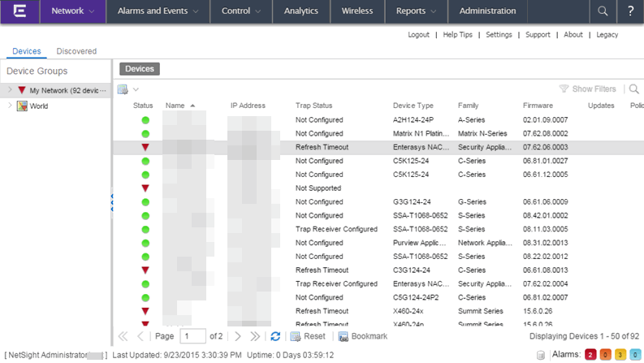The image size is (644, 363).
Task: Select the Matrix N1 Platin... device cell
Action: tap(421, 134)
